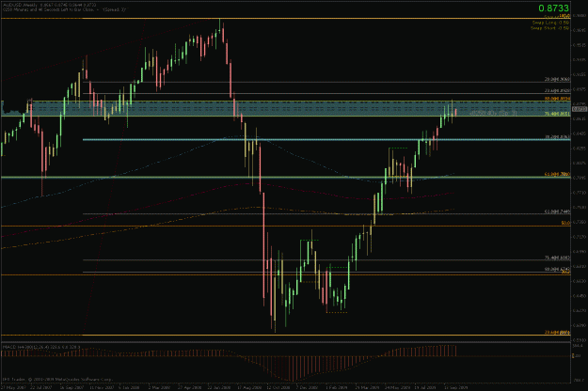Click the MACD histogram's lowest bar
Viewport: 588px width, 391px height.
[293, 368]
